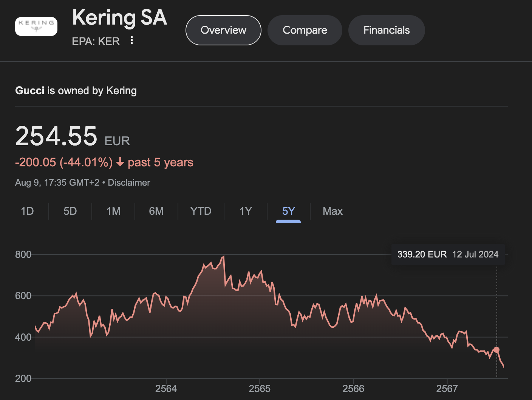This screenshot has height=400, width=532.
Task: Click the Gucci link text
Action: click(30, 91)
